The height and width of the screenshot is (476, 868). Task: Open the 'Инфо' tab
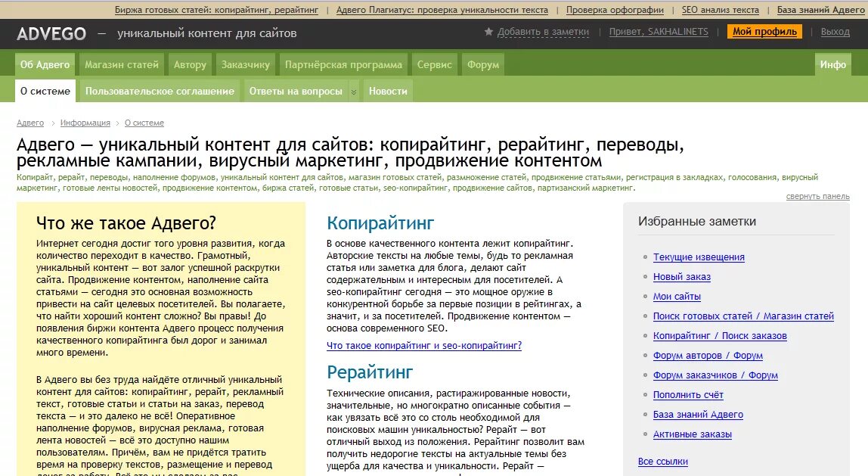coord(832,64)
